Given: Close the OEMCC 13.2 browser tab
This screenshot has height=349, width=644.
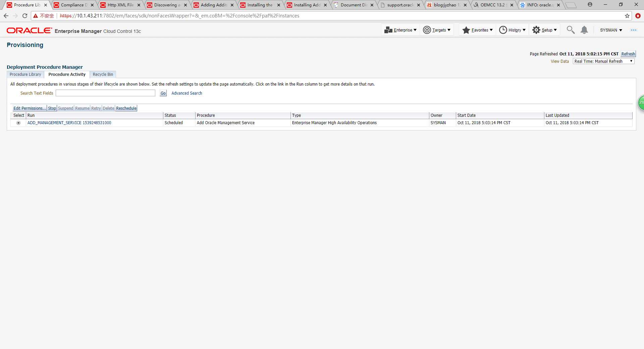Looking at the screenshot, I should pos(512,5).
